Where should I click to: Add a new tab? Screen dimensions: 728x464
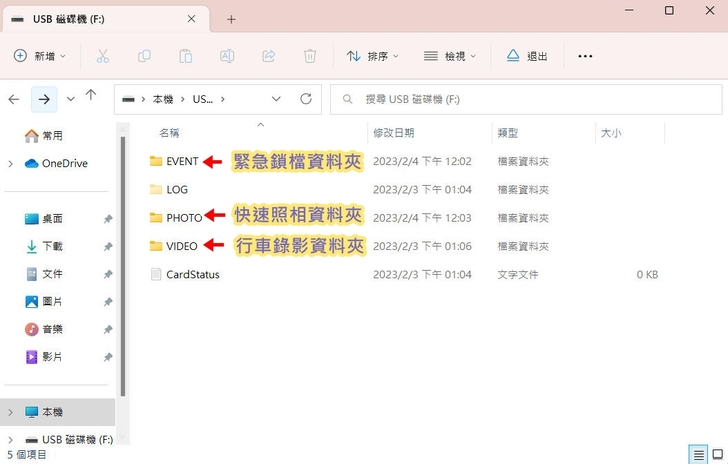[x=231, y=19]
